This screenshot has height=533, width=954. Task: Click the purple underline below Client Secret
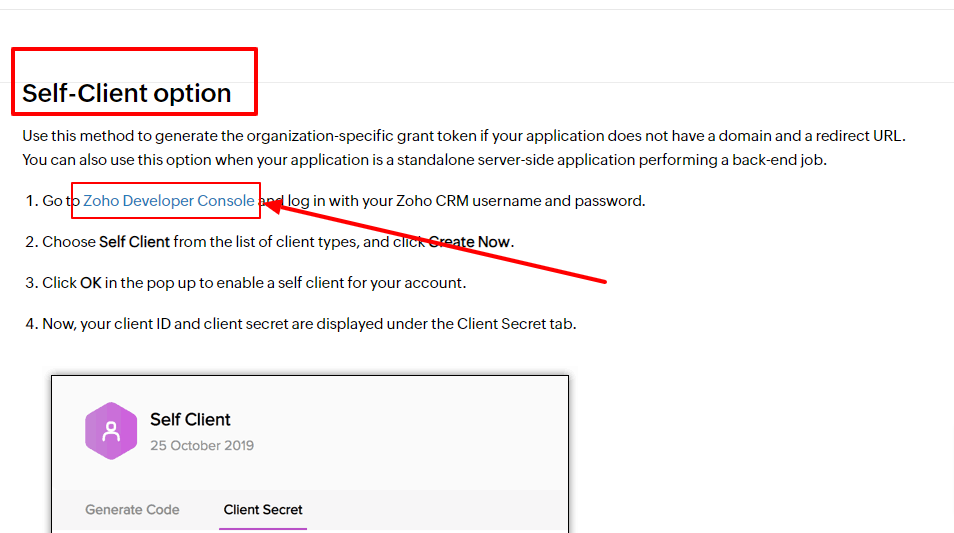pos(263,528)
